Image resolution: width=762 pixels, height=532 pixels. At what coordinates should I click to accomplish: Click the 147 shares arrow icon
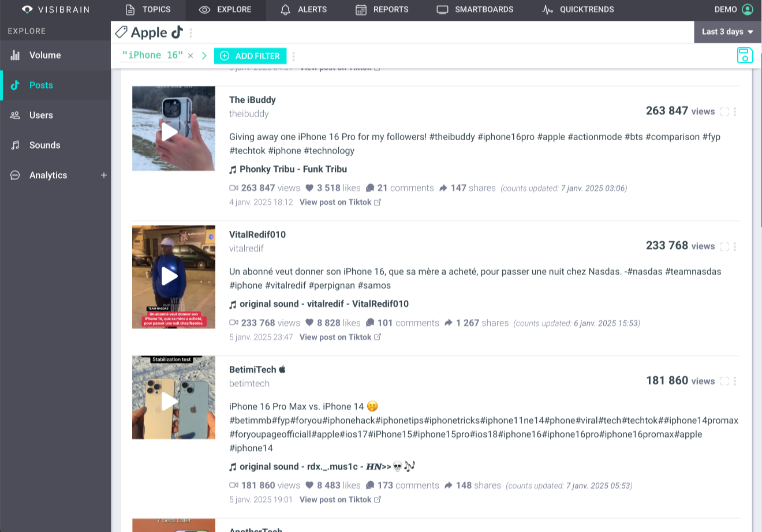click(443, 188)
